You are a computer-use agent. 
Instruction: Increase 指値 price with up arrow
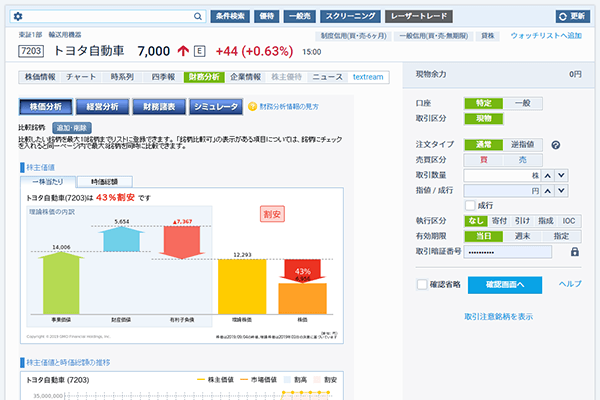(548, 191)
